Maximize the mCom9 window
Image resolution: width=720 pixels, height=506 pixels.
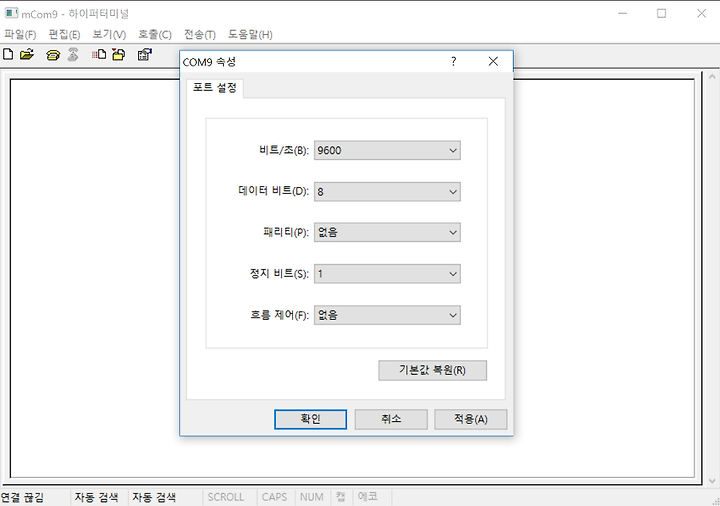(x=662, y=13)
